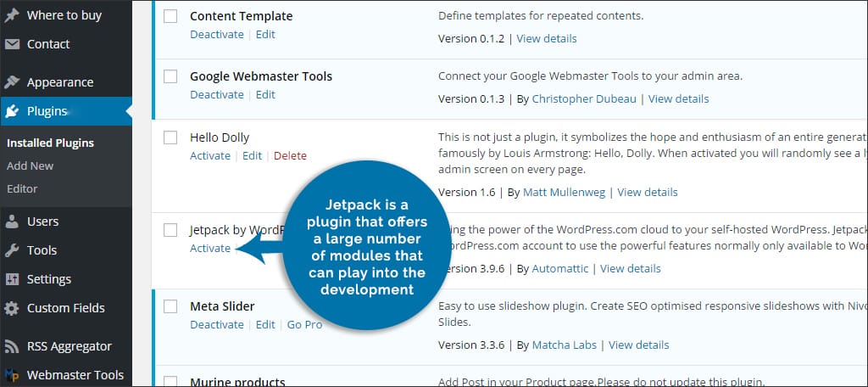The height and width of the screenshot is (387, 868).
Task: Deactivate the Google Webmaster Tools plugin
Action: (x=216, y=94)
